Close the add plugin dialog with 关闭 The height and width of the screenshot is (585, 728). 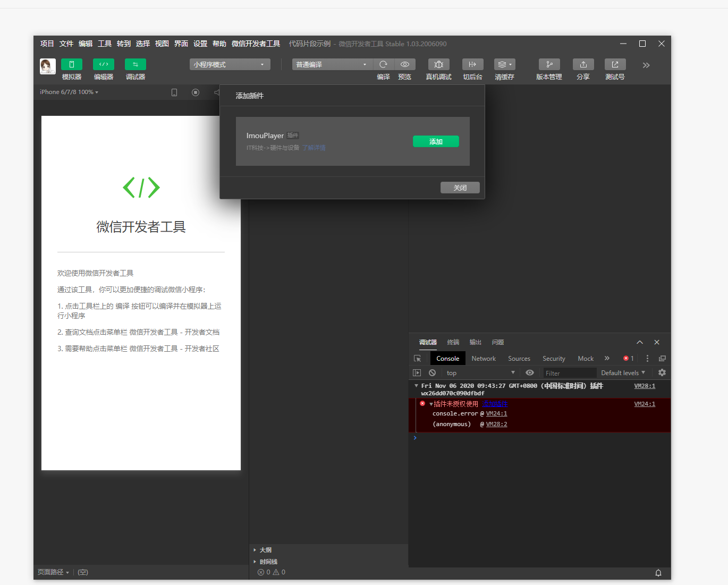pyautogui.click(x=460, y=188)
